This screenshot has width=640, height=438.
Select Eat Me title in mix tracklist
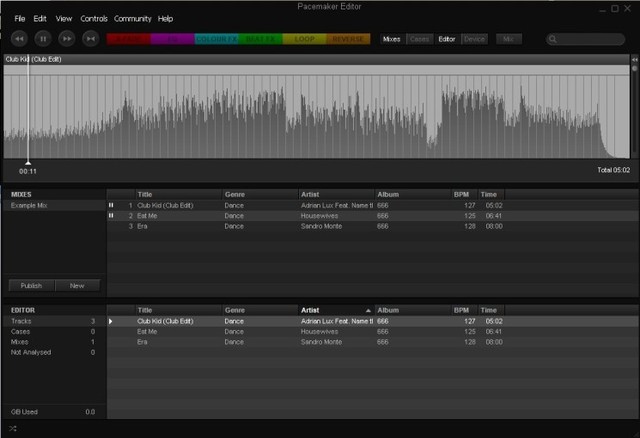pyautogui.click(x=147, y=216)
